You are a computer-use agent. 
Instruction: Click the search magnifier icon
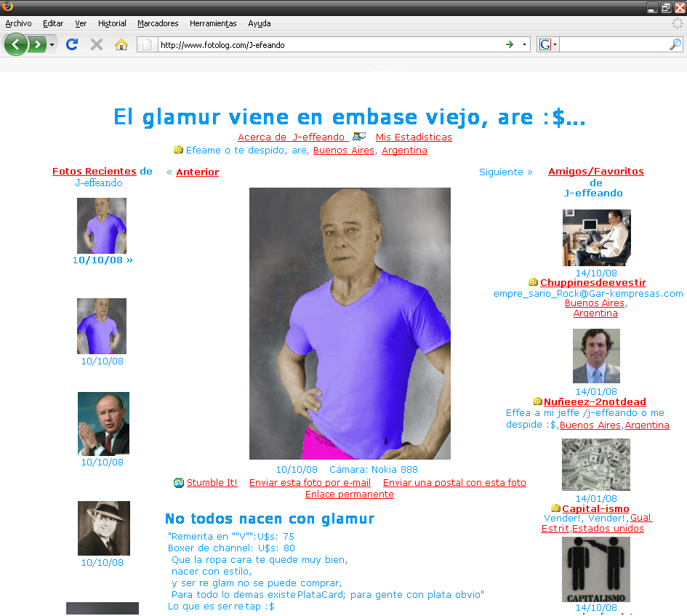pyautogui.click(x=675, y=44)
